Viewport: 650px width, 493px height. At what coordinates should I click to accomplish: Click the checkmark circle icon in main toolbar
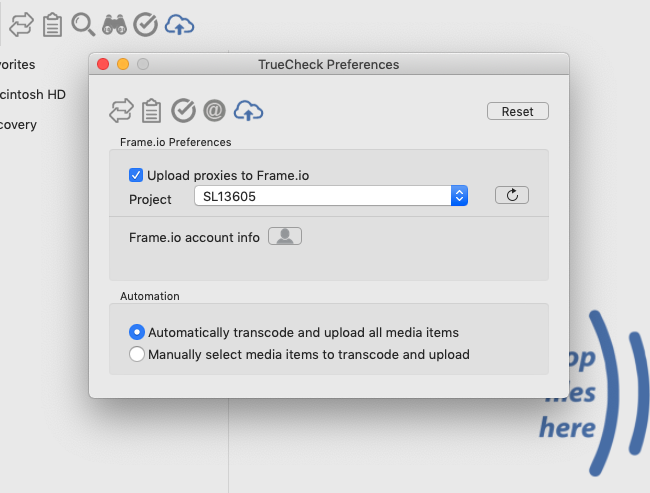(x=146, y=25)
